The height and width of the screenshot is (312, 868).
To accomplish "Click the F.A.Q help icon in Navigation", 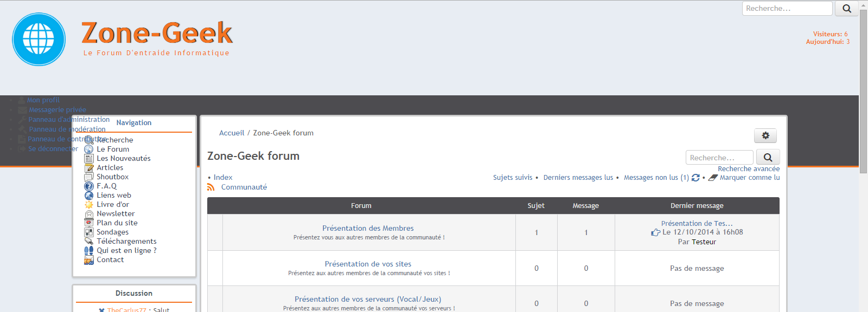I will coord(89,186).
